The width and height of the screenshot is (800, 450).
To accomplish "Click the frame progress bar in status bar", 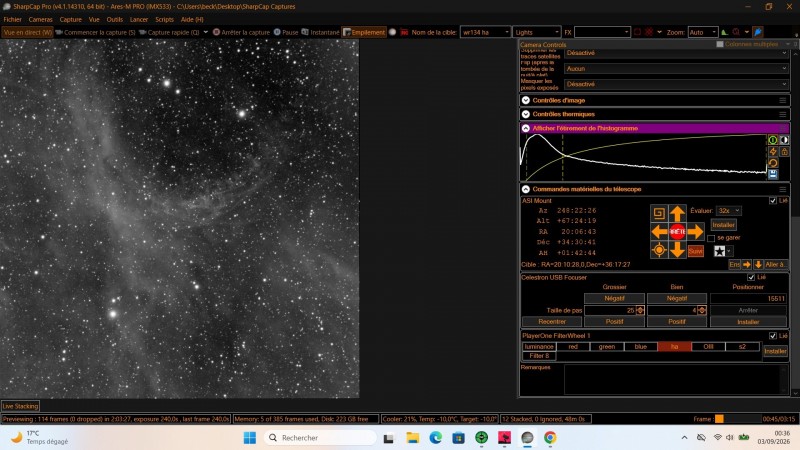I will pyautogui.click(x=737, y=419).
